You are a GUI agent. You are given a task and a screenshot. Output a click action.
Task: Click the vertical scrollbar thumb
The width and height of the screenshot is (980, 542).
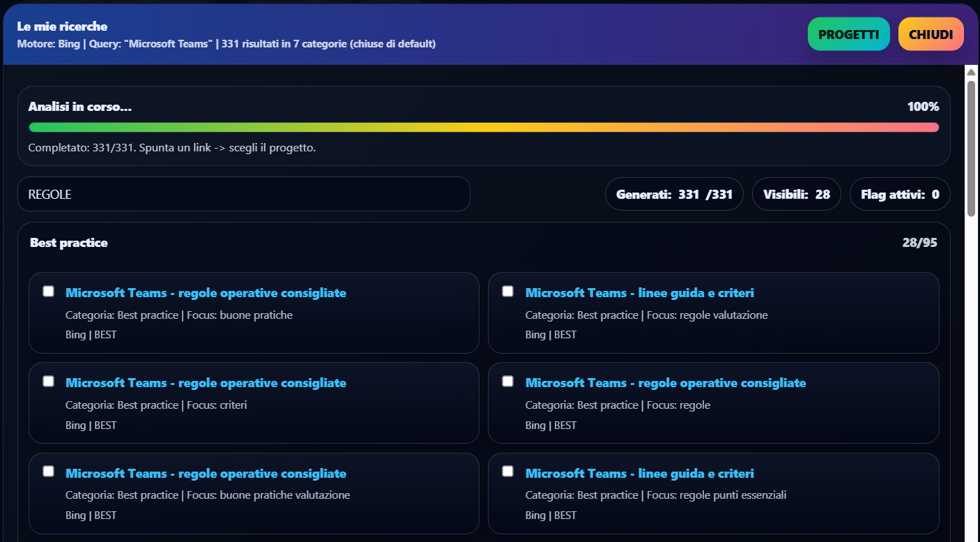tap(971, 148)
